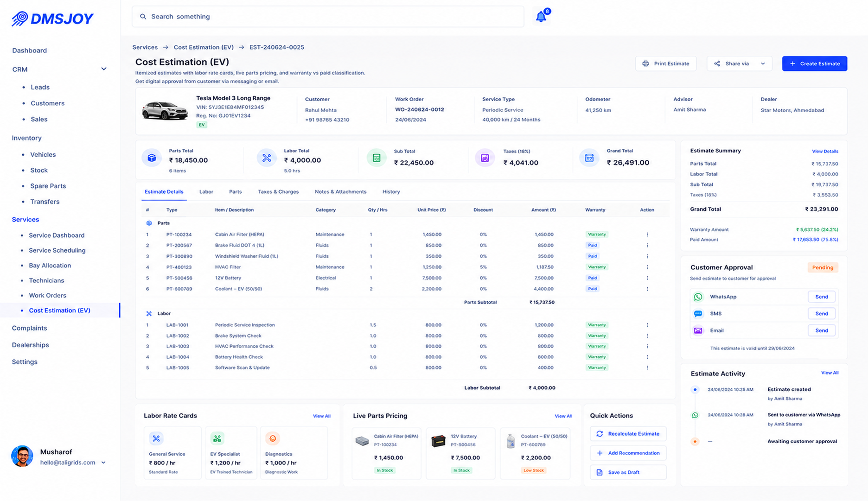
Task: Click the Grand Total icon
Action: click(x=589, y=158)
